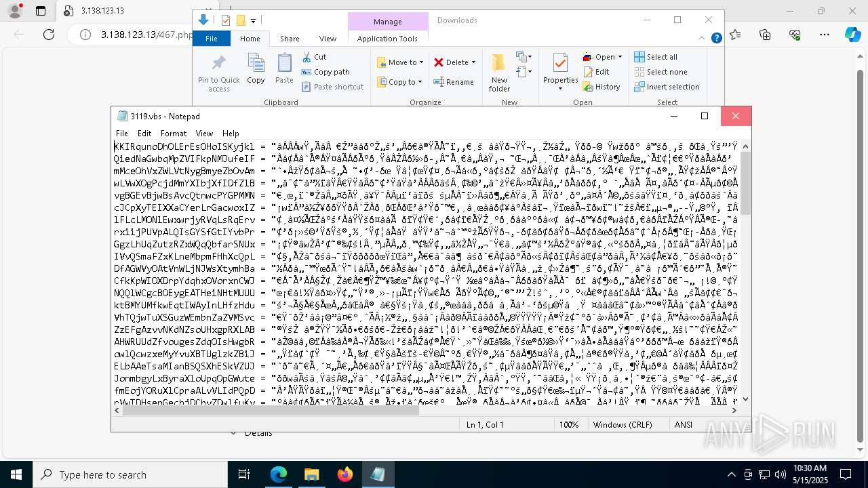868x488 pixels.
Task: Open Edge Browser essentials heart icon
Action: (x=795, y=35)
